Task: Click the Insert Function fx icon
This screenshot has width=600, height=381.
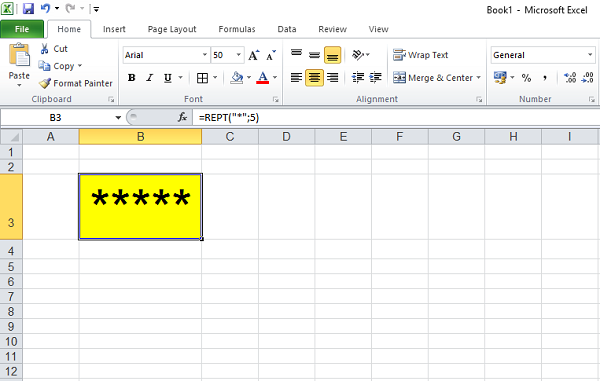Action: coord(183,117)
